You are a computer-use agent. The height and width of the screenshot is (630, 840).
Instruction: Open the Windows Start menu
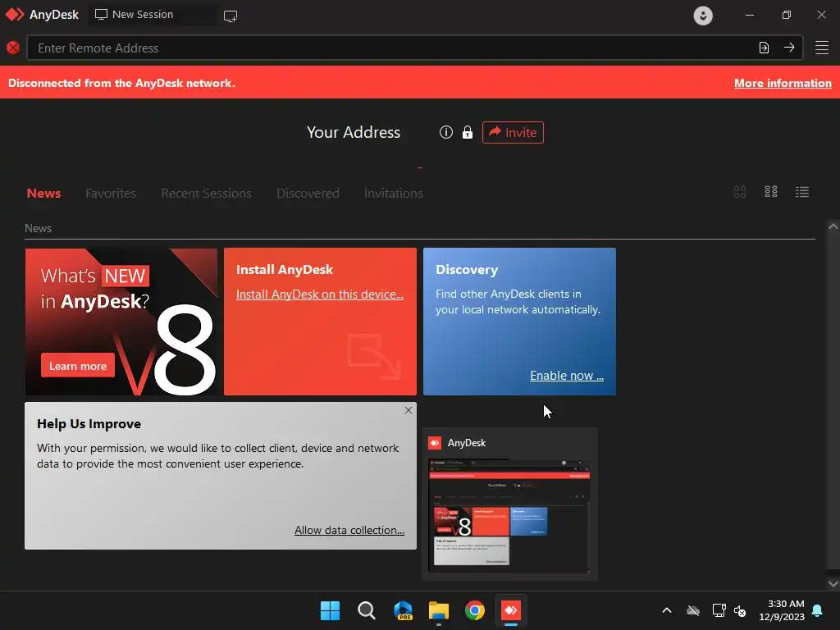pos(330,610)
